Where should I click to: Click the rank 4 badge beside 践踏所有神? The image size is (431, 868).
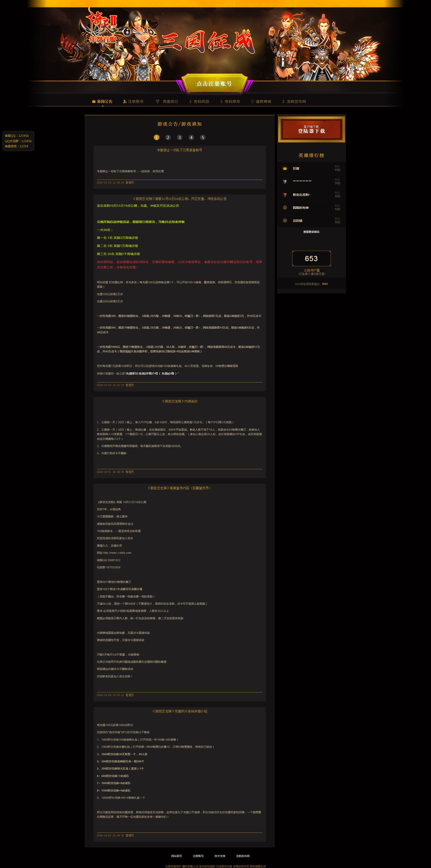pyautogui.click(x=285, y=207)
